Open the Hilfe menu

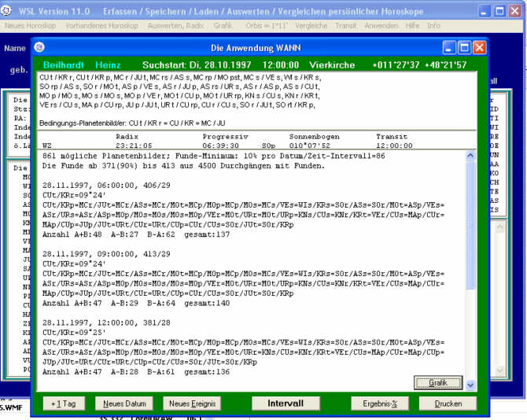pos(412,25)
